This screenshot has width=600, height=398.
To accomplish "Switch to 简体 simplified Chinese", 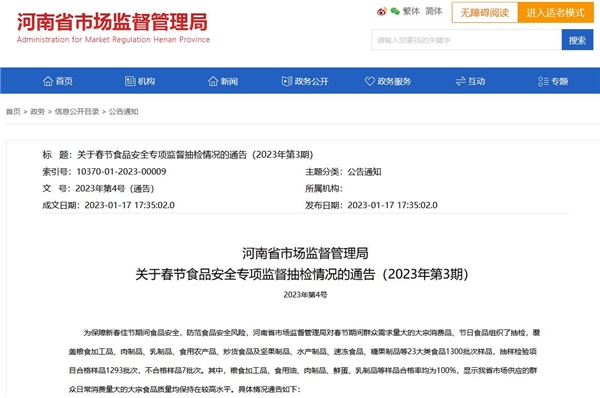I will (434, 11).
